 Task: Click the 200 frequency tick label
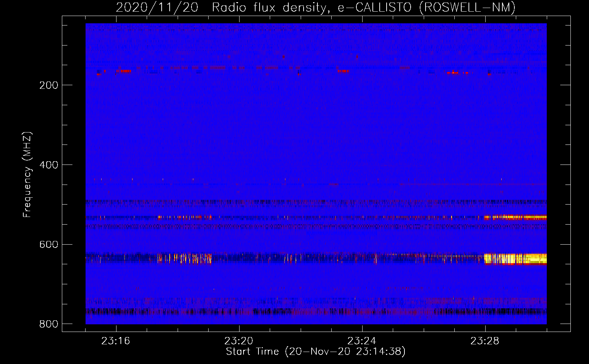(x=49, y=85)
